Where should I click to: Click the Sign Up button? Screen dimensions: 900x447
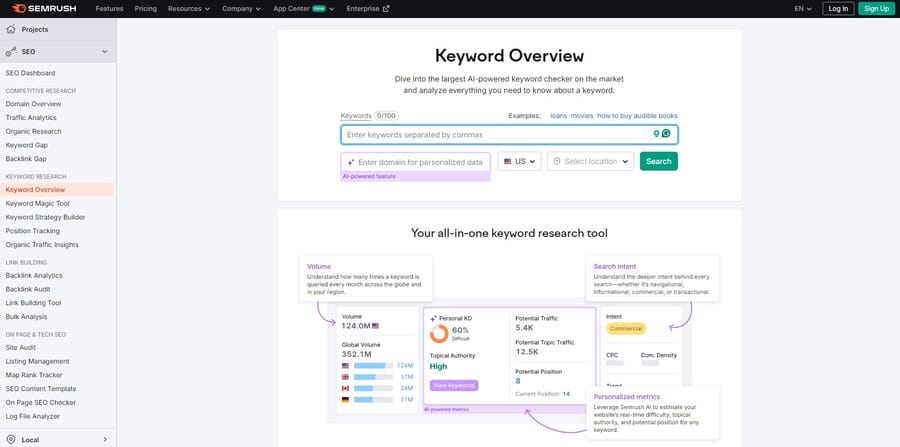(x=876, y=9)
